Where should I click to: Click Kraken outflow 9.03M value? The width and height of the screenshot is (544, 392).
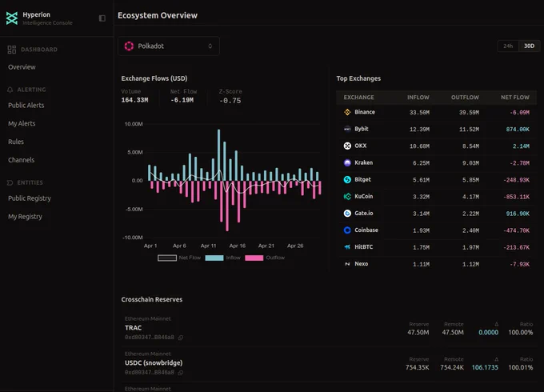click(470, 163)
